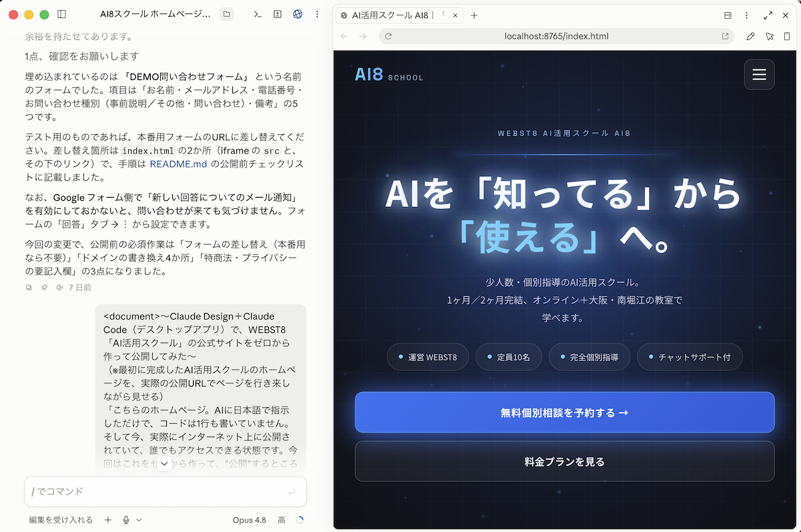
Task: Open the terminal prompt icon
Action: click(x=258, y=14)
